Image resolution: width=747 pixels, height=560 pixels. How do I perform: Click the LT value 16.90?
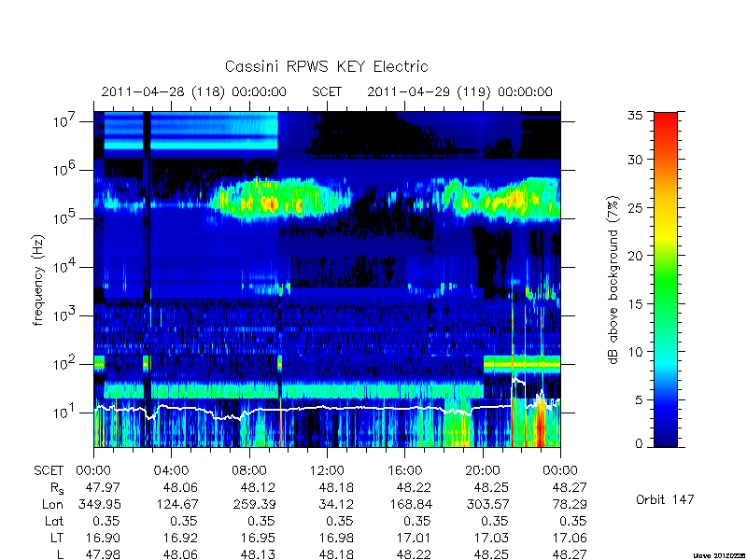point(103,538)
